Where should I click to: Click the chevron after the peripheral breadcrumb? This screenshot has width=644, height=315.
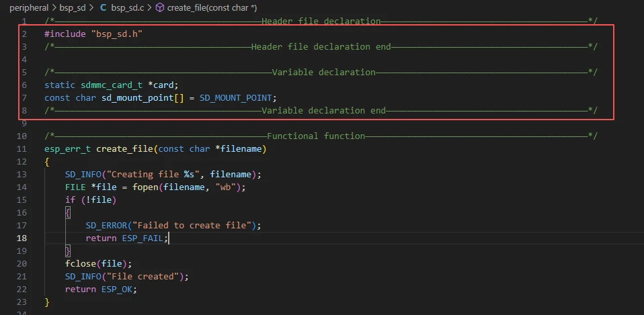pos(55,7)
